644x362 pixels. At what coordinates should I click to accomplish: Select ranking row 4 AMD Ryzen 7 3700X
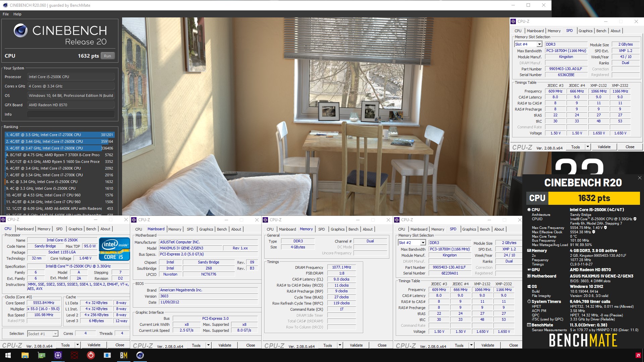tap(60, 155)
